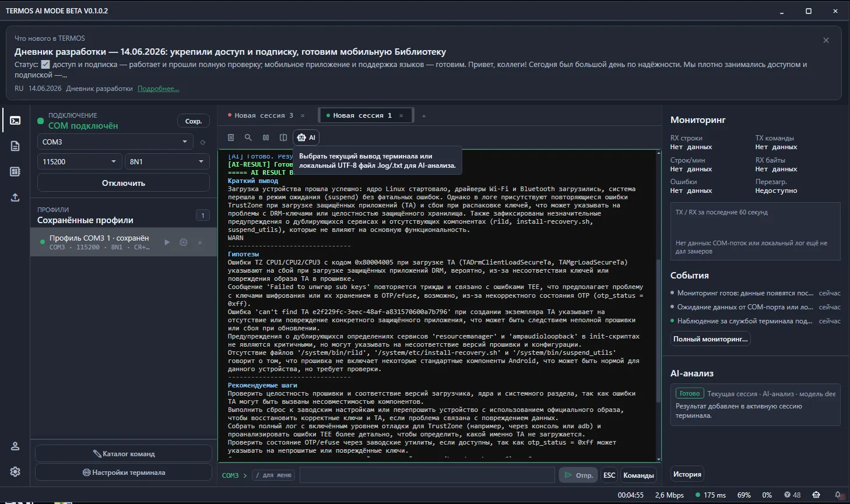The image size is (850, 504).
Task: Click the Отпр. send button
Action: pyautogui.click(x=579, y=475)
